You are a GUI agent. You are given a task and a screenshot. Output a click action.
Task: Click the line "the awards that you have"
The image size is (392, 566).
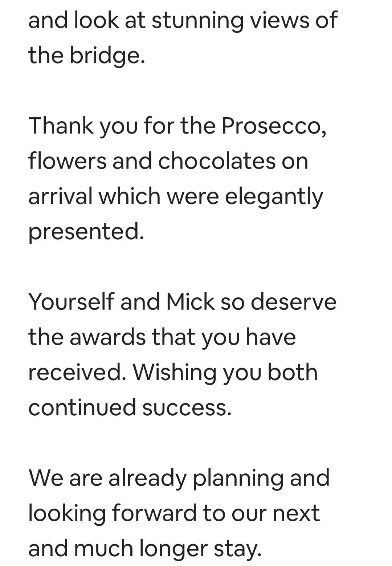click(162, 337)
